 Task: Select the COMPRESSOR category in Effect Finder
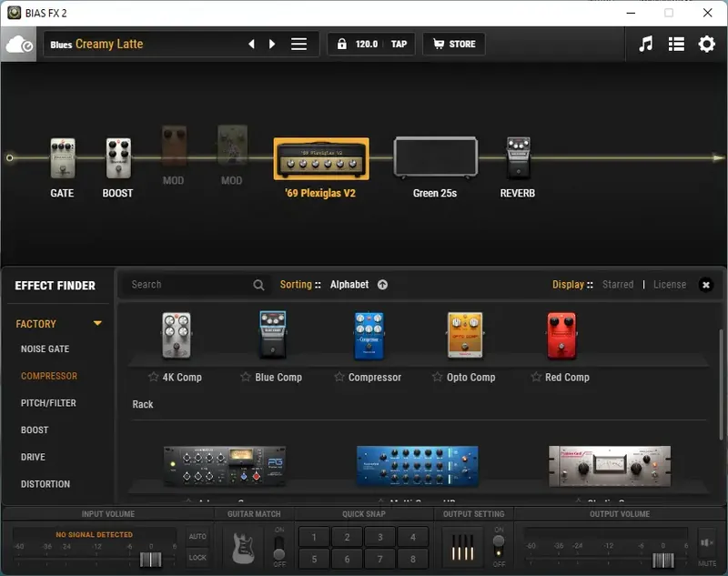coord(46,376)
